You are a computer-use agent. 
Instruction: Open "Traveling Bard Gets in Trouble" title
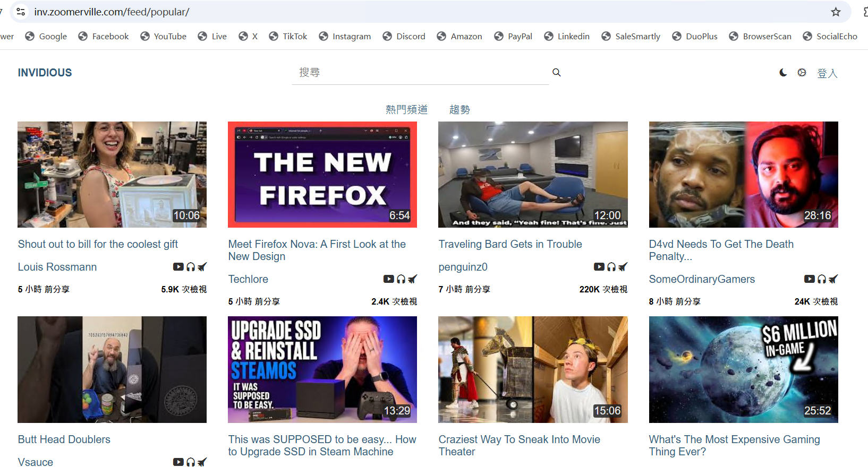[x=510, y=244]
